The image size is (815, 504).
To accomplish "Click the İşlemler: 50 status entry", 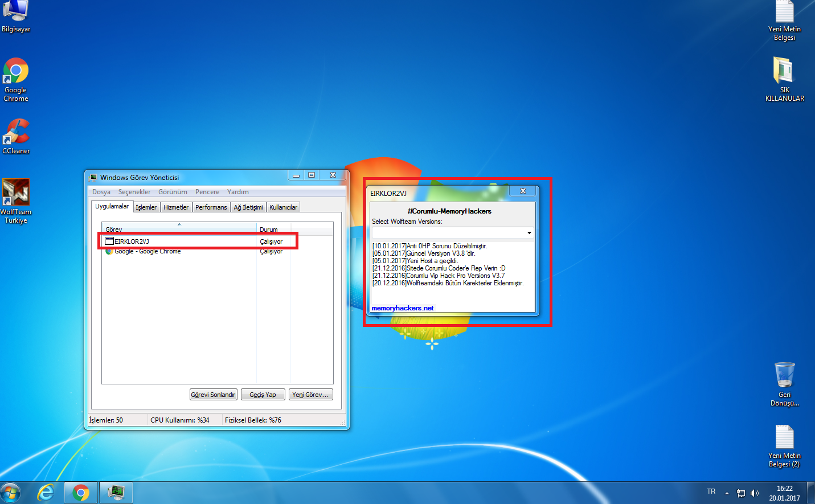I will pos(106,420).
